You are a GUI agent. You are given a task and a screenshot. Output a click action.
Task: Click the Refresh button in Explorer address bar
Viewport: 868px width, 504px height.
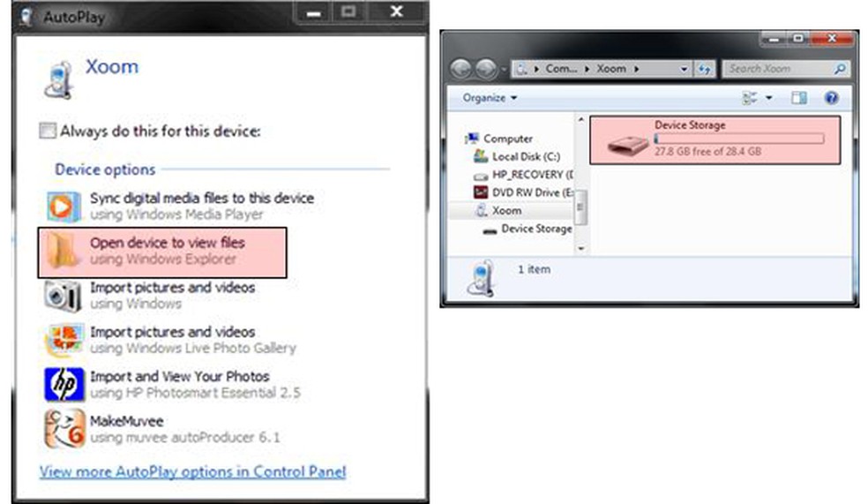[704, 69]
